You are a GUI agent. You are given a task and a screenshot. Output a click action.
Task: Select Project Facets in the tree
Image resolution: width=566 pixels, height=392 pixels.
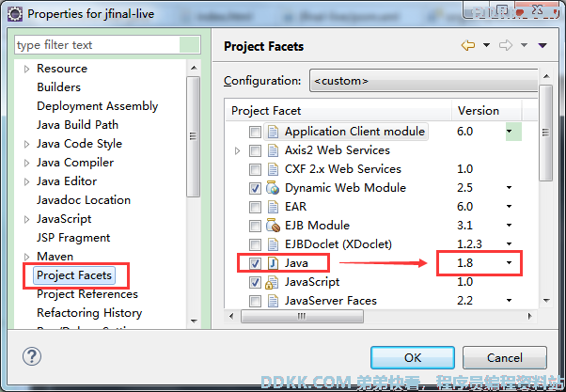(x=74, y=275)
